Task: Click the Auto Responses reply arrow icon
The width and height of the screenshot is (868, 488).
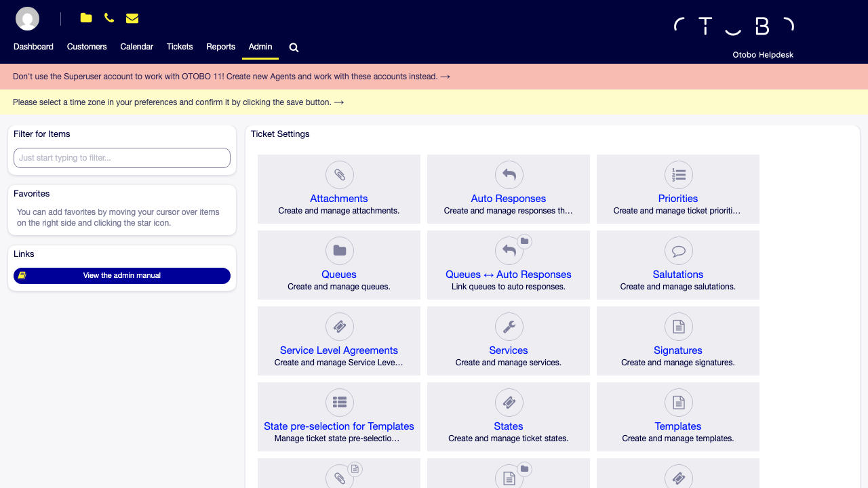Action: [x=509, y=175]
